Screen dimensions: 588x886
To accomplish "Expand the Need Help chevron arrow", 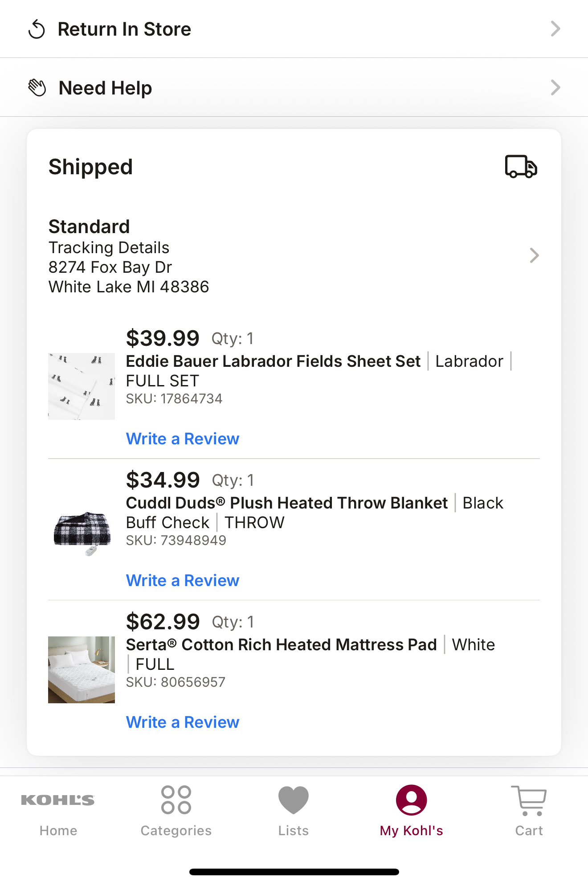I will tap(555, 87).
